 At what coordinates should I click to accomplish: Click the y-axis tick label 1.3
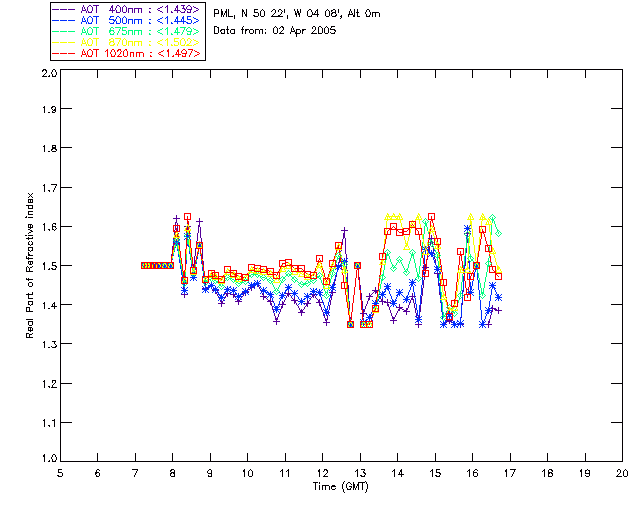49,345
